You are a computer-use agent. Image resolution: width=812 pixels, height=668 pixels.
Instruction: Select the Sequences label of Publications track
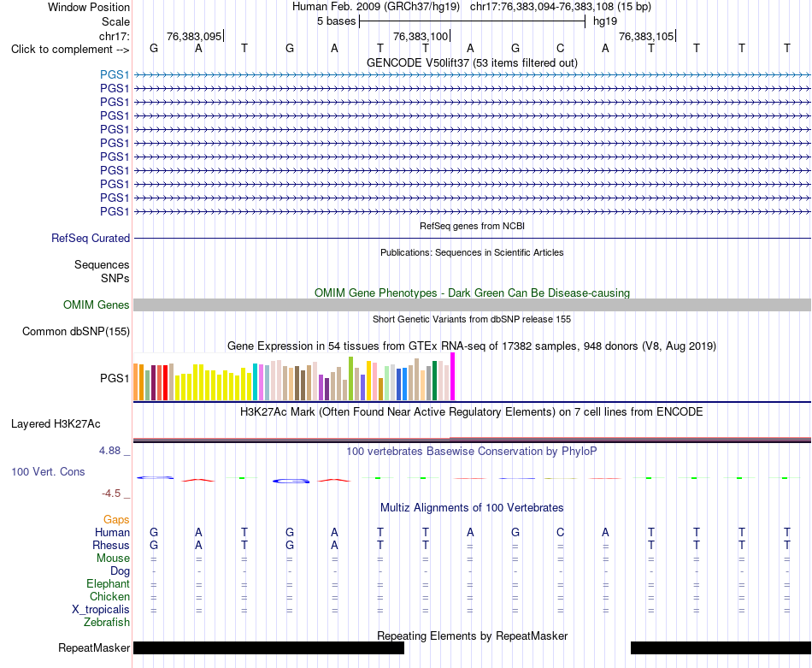click(102, 265)
